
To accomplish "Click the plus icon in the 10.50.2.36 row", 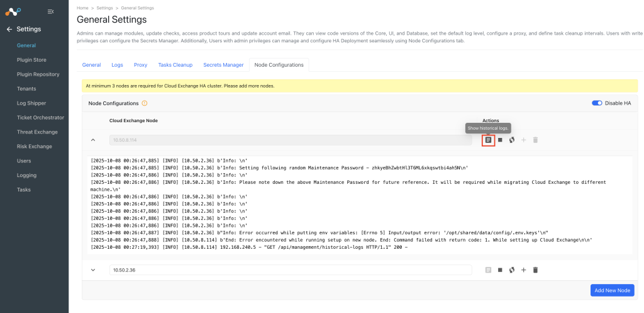I will [523, 270].
